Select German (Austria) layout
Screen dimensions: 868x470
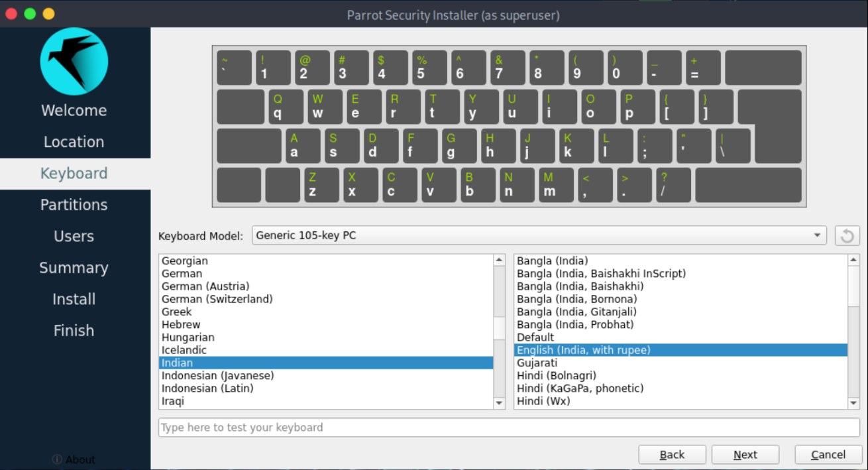pyautogui.click(x=326, y=286)
